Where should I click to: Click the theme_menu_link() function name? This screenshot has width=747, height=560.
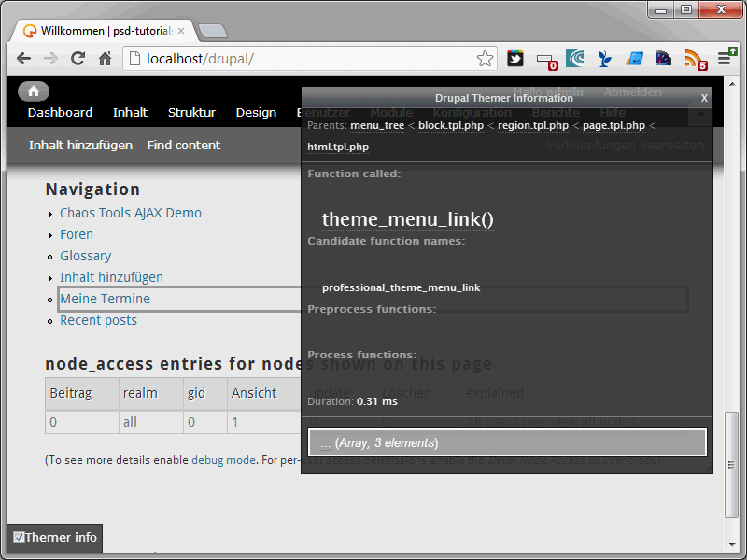click(408, 219)
